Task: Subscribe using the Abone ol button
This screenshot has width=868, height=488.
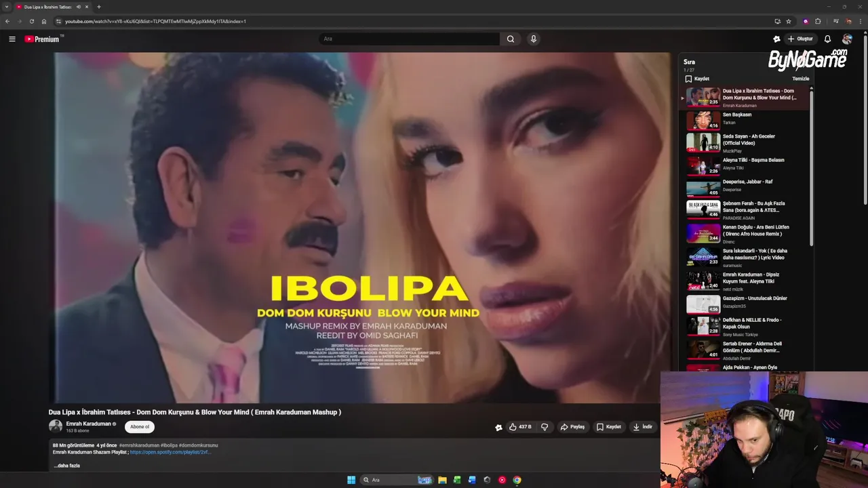Action: 140,427
